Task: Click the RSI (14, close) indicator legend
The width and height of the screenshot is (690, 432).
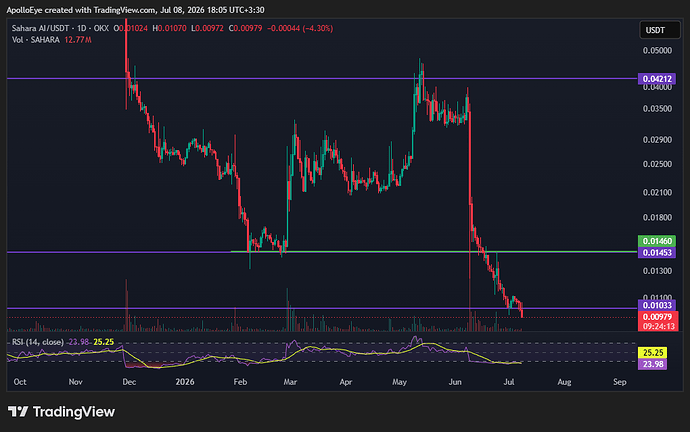Action: coord(37,342)
